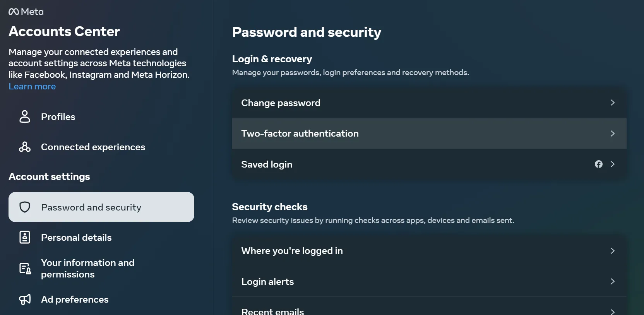Click the Ad preferences label

75,300
